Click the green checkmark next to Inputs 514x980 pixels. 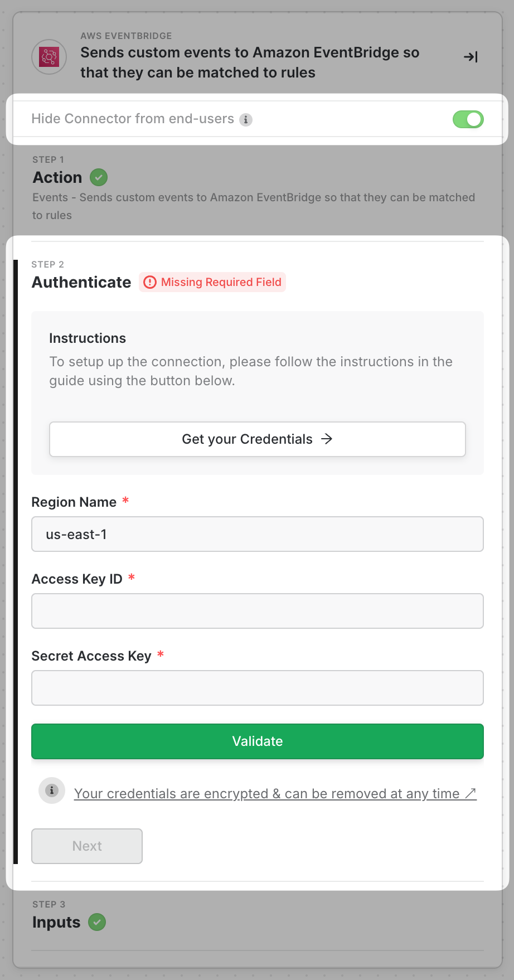[x=97, y=922]
